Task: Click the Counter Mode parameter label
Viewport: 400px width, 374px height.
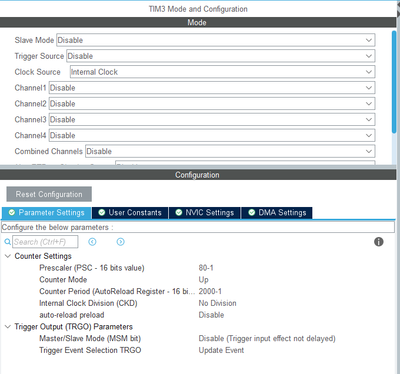Action: coord(63,280)
